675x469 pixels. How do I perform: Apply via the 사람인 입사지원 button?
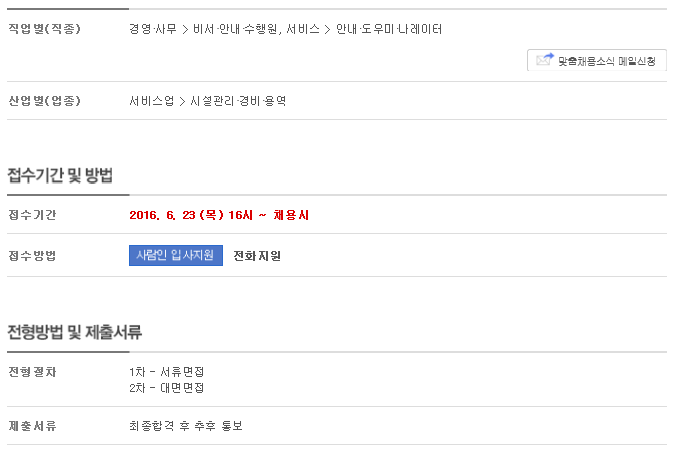coord(176,255)
